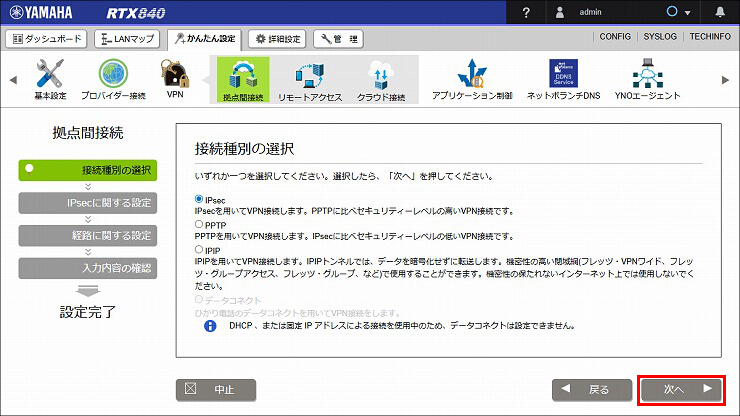Switch to the ダッシュボード tab
Viewport: 740px width, 416px height.
click(x=46, y=39)
